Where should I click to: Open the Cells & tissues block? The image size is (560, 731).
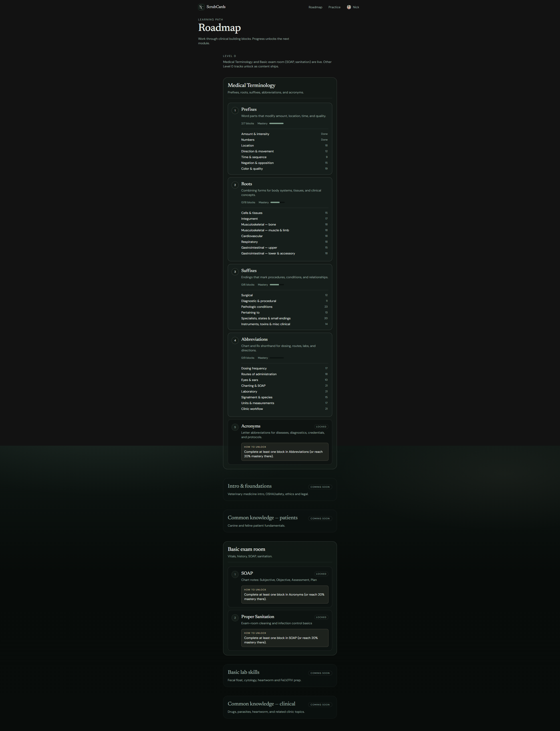pyautogui.click(x=284, y=213)
